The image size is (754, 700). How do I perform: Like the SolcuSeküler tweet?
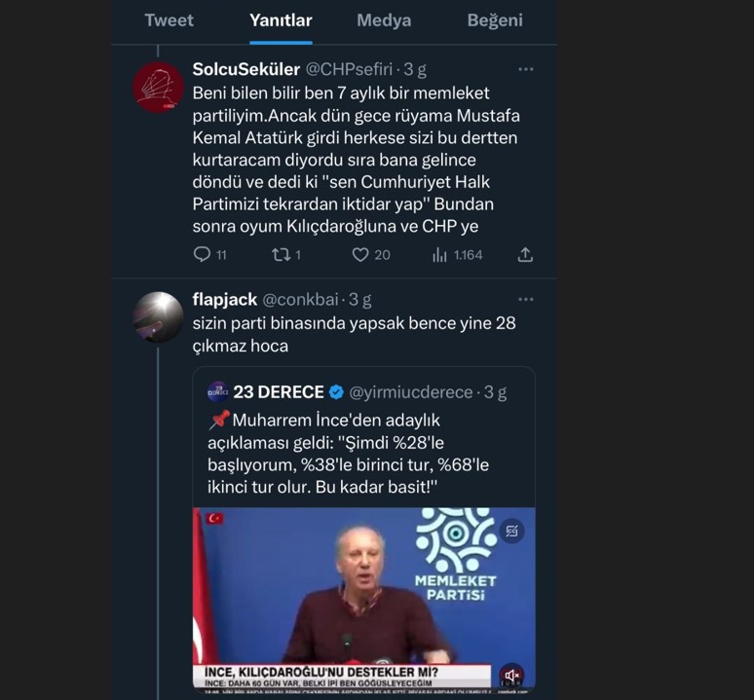pos(360,254)
